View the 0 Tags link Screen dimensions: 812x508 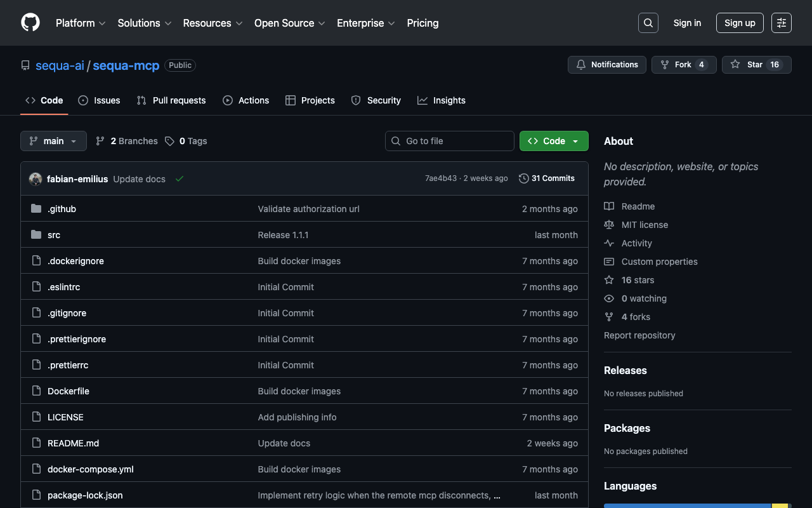(186, 141)
